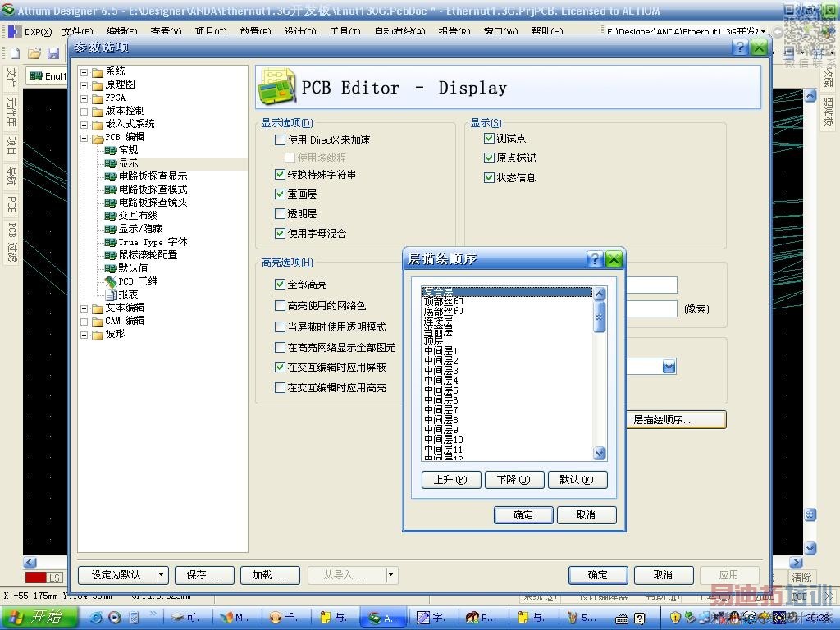Open the 电路板探查模式 tree page
Screen dimensions: 840x630
153,189
